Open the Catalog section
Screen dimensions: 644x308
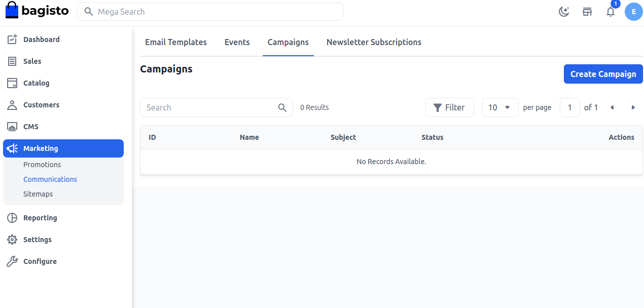36,83
